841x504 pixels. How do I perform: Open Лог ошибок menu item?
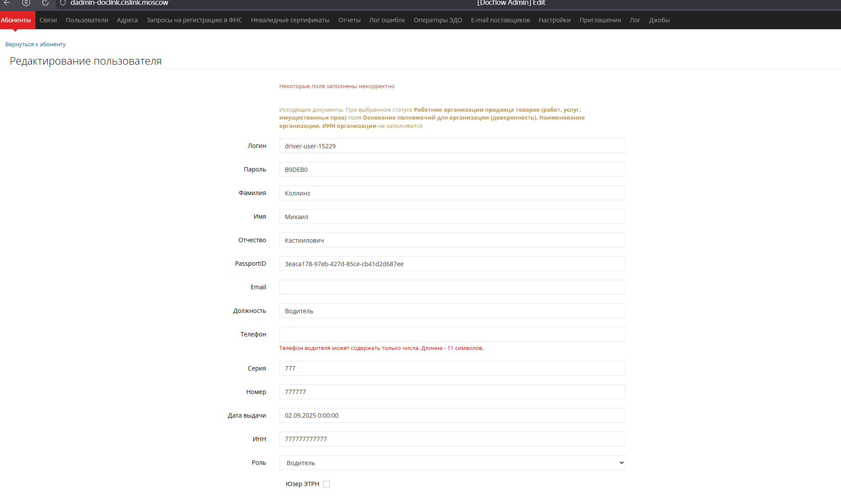click(x=387, y=20)
